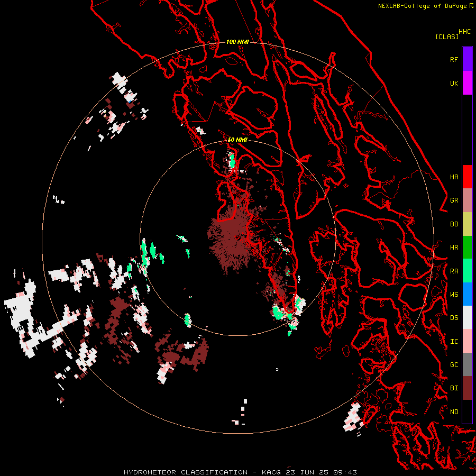Click the "23 JUN 25" date text
This screenshot has height=476, width=476.
tap(307, 472)
